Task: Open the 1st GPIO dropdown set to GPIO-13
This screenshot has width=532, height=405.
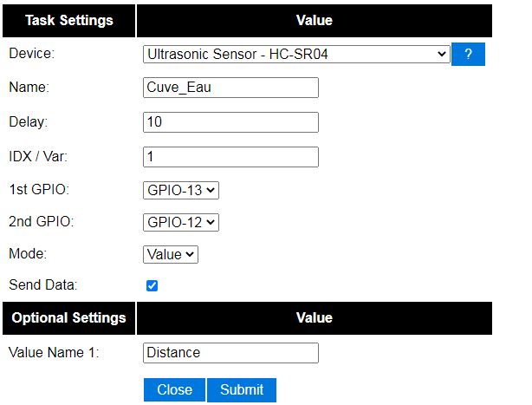Action: (x=181, y=190)
